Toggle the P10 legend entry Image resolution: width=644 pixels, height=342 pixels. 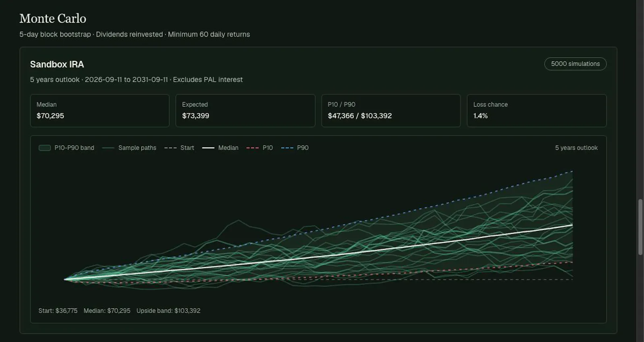(x=260, y=148)
